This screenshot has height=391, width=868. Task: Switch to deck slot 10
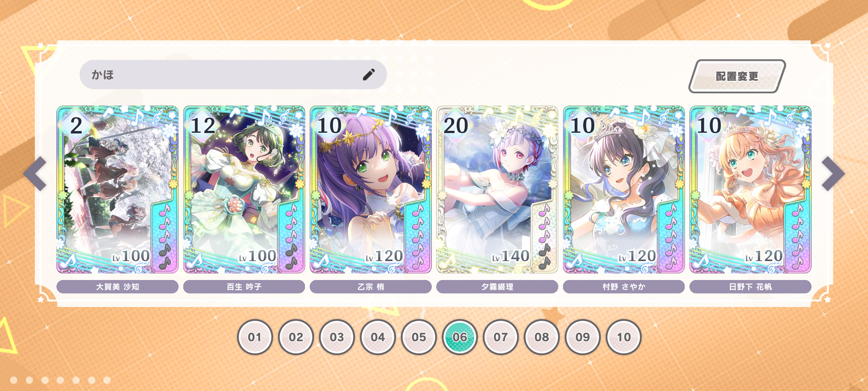[624, 337]
